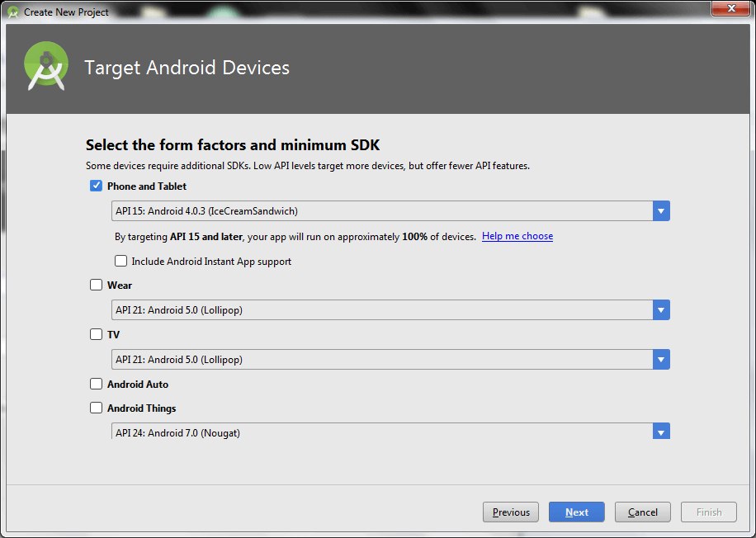This screenshot has height=538, width=756.
Task: Uncheck the Phone and Tablet checkbox
Action: click(x=96, y=186)
